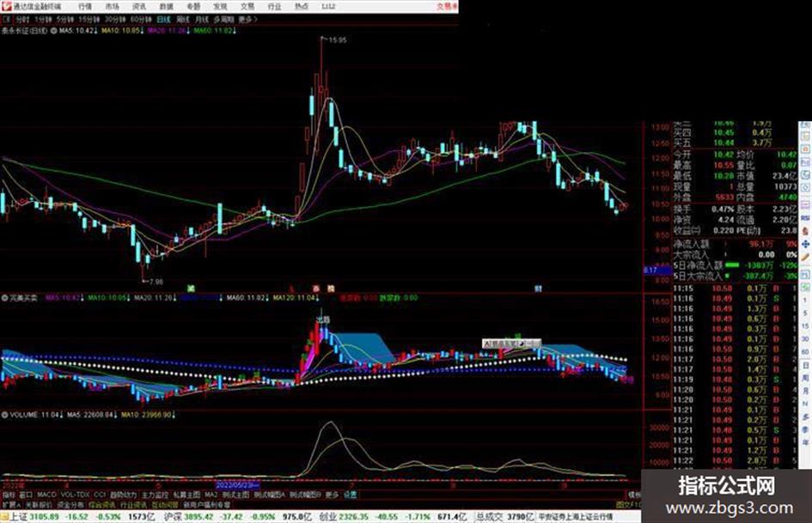Click the RSI icon in right sidebar

click(805, 217)
